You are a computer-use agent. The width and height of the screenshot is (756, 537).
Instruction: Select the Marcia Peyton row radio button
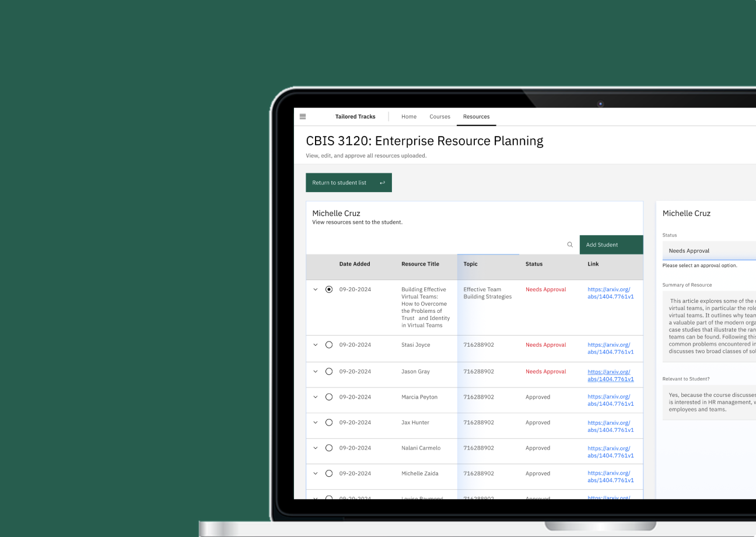pos(329,397)
